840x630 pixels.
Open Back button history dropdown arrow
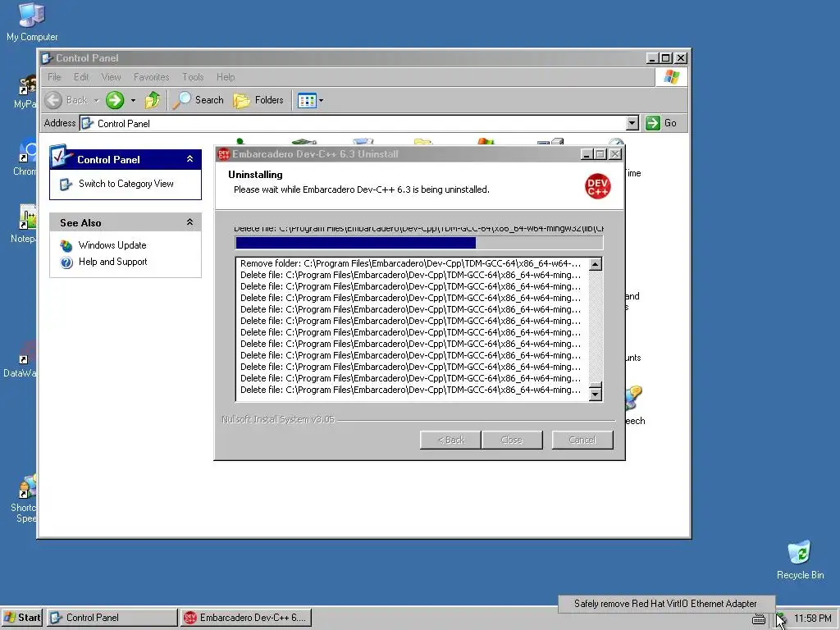click(x=96, y=100)
